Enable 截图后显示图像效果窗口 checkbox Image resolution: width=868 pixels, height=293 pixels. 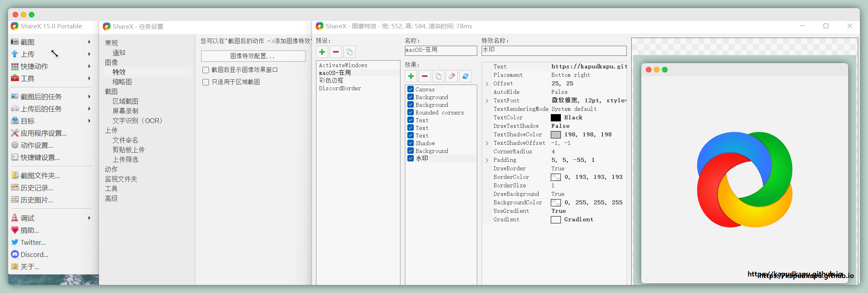[x=206, y=70]
